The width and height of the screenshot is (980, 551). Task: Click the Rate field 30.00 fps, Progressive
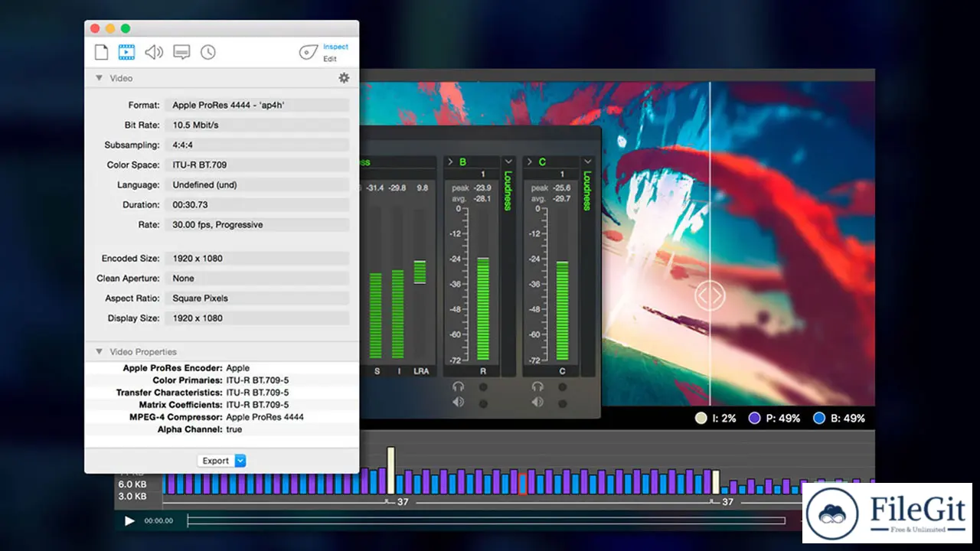pos(258,224)
